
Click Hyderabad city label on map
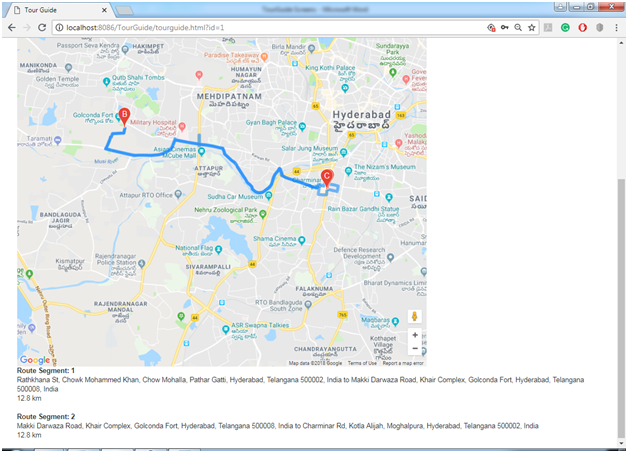361,115
